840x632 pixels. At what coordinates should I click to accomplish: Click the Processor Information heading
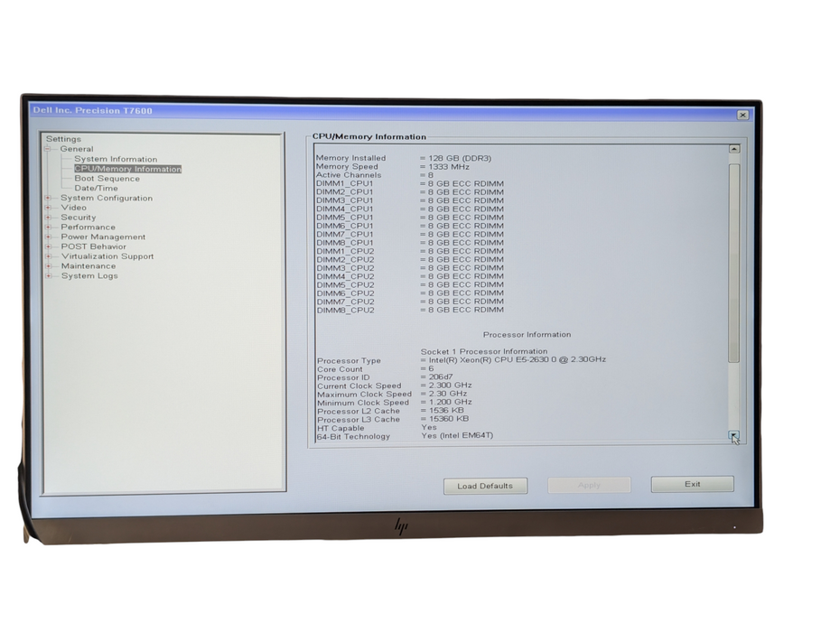(x=527, y=335)
